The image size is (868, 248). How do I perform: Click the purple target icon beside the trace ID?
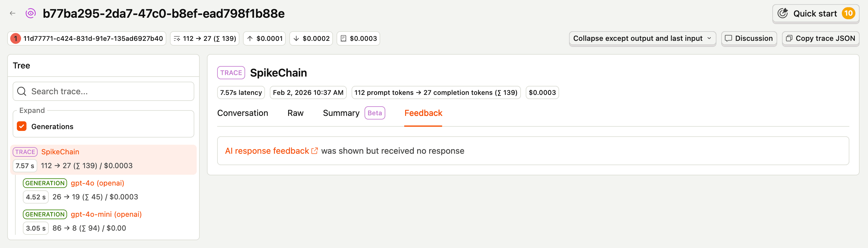coord(31,13)
